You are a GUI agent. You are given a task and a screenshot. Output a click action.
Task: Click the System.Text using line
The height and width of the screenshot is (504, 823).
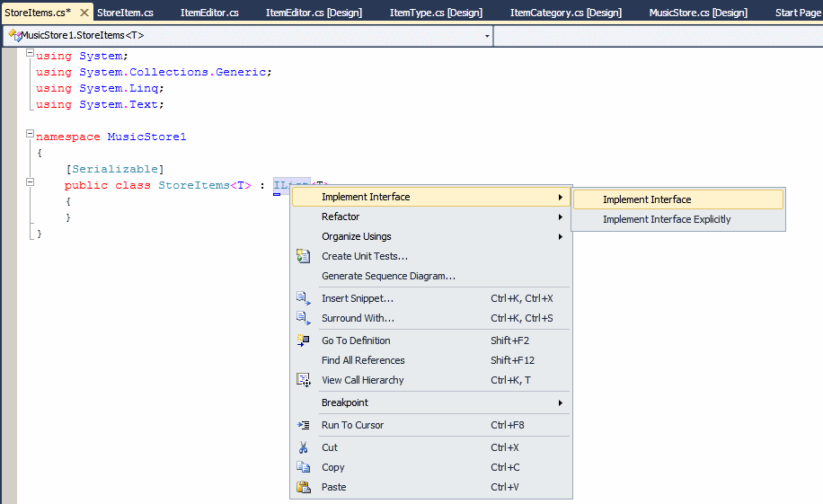[100, 104]
